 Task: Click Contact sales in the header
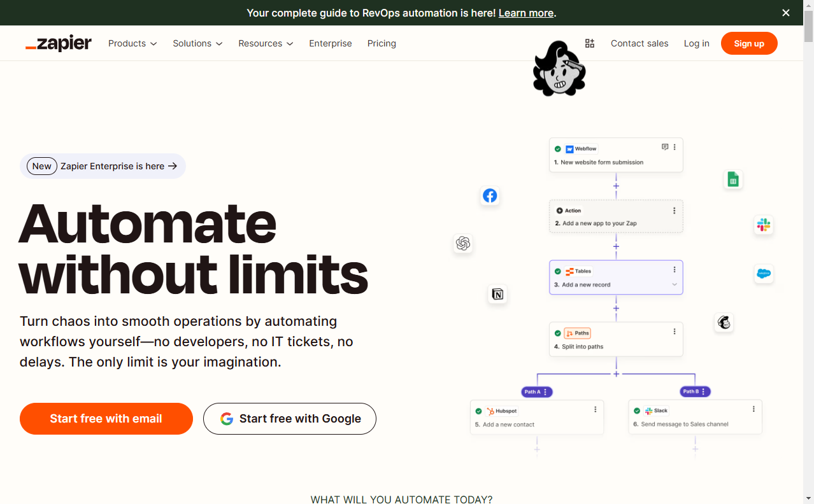tap(639, 43)
